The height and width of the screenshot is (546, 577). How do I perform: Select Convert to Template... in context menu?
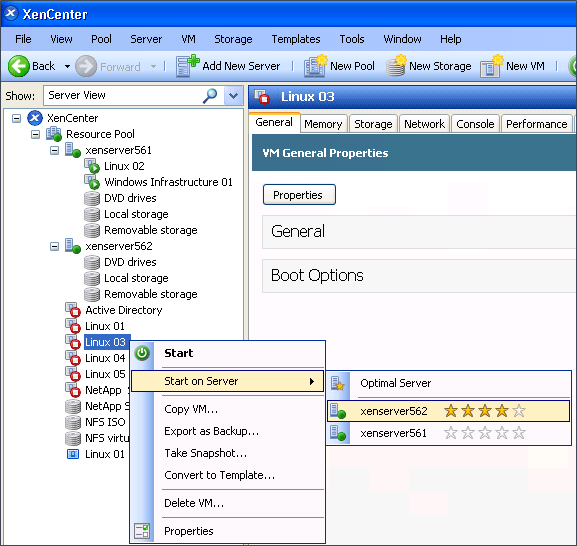click(x=227, y=475)
